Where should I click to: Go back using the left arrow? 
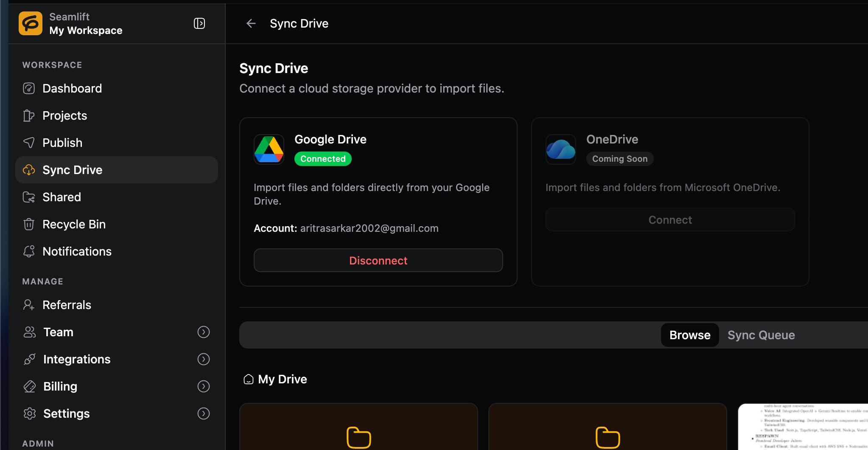click(x=251, y=23)
